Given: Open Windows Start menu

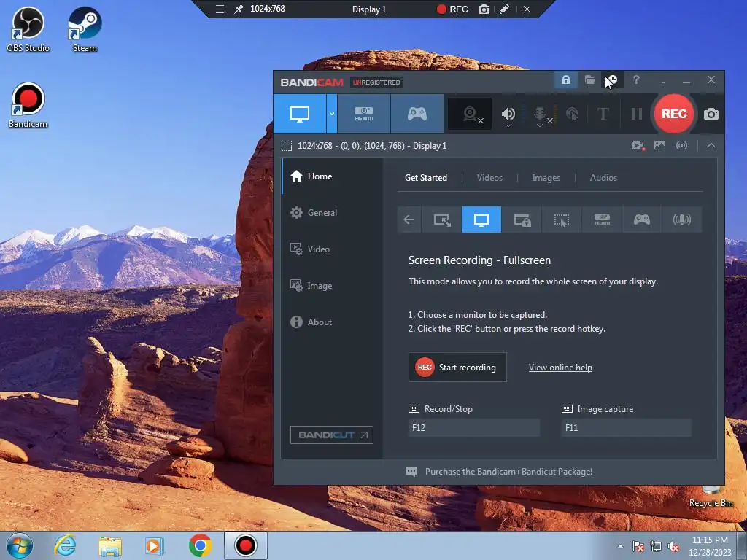Looking at the screenshot, I should pyautogui.click(x=20, y=545).
